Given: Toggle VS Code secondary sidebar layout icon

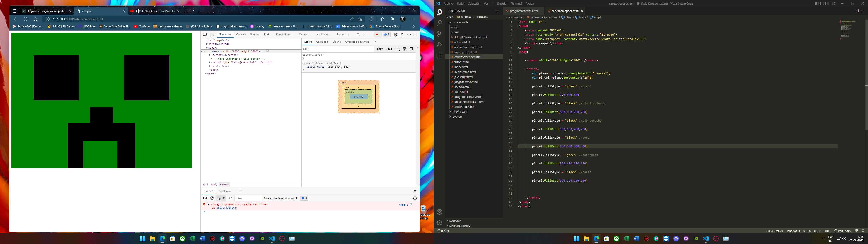Looking at the screenshot, I should click(x=827, y=3).
